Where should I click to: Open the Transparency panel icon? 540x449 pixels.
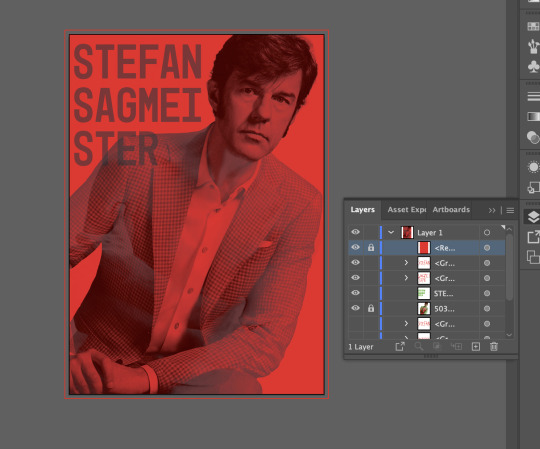[x=533, y=137]
